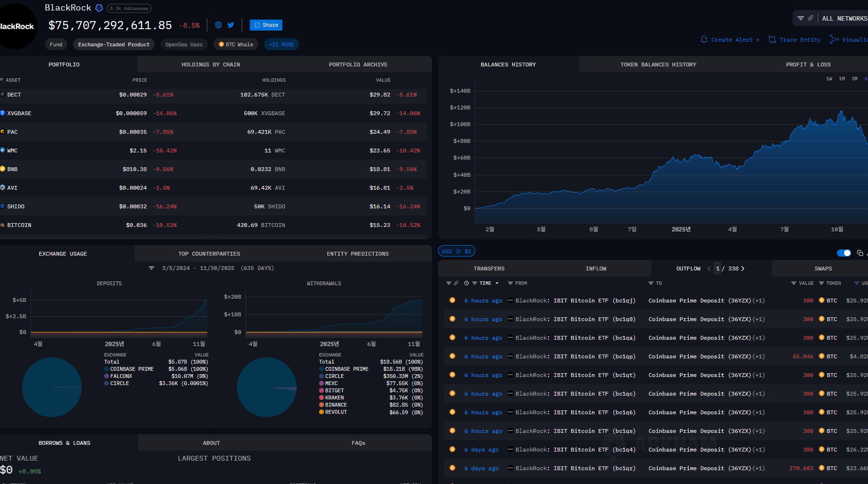Screen dimensions: 868x484
Task: Go to next transfers page arrow
Action: [743, 269]
